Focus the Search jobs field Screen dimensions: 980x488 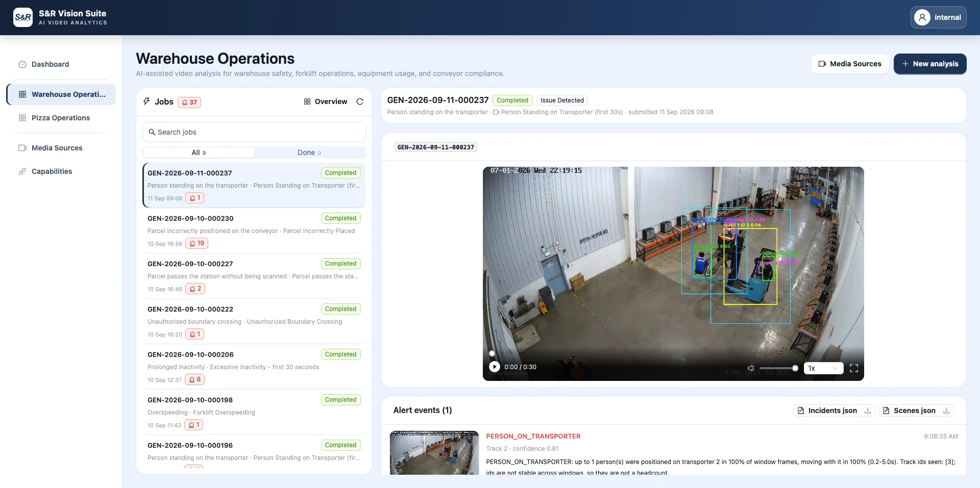(x=254, y=132)
